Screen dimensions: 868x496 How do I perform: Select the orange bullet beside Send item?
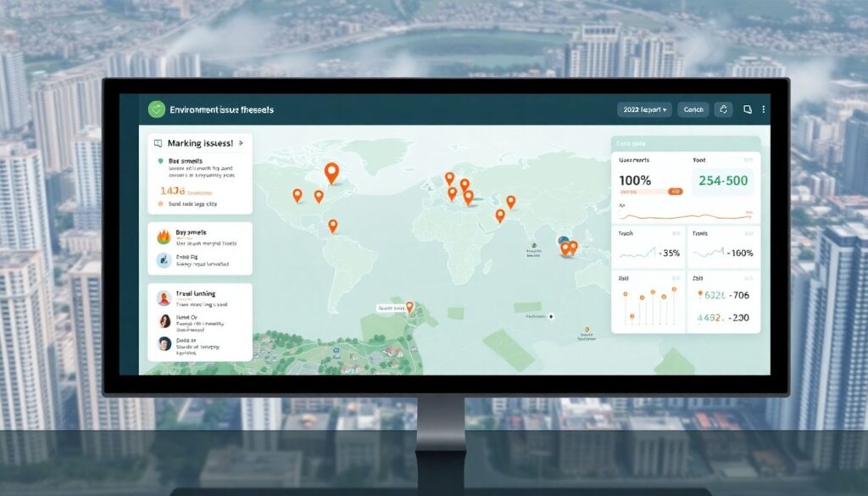point(160,204)
